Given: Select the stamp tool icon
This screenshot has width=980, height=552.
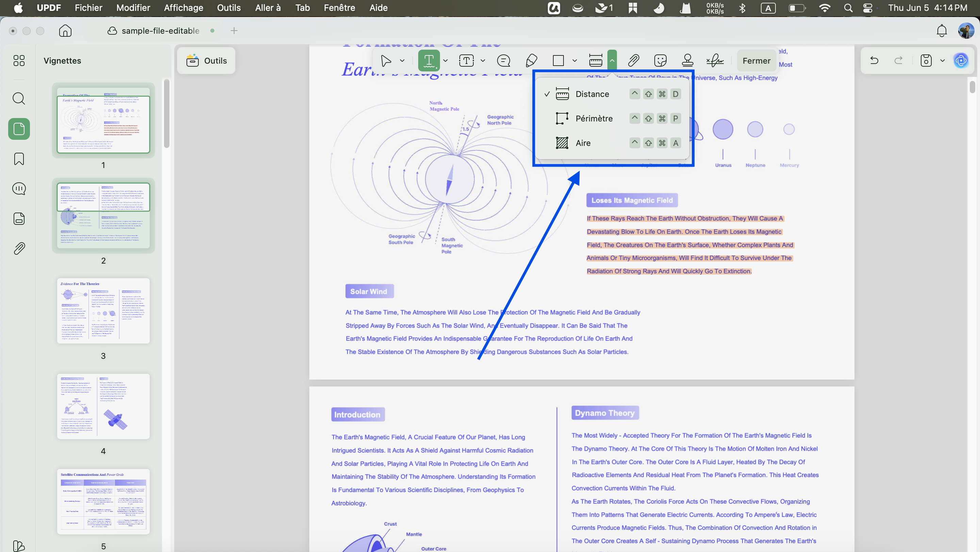Looking at the screenshot, I should [687, 61].
